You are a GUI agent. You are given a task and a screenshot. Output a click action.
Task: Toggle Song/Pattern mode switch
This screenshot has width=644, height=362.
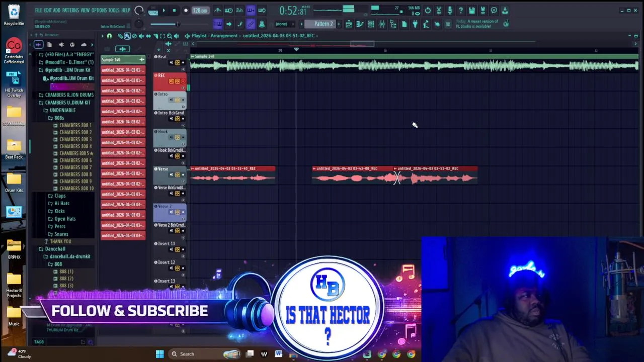[153, 11]
